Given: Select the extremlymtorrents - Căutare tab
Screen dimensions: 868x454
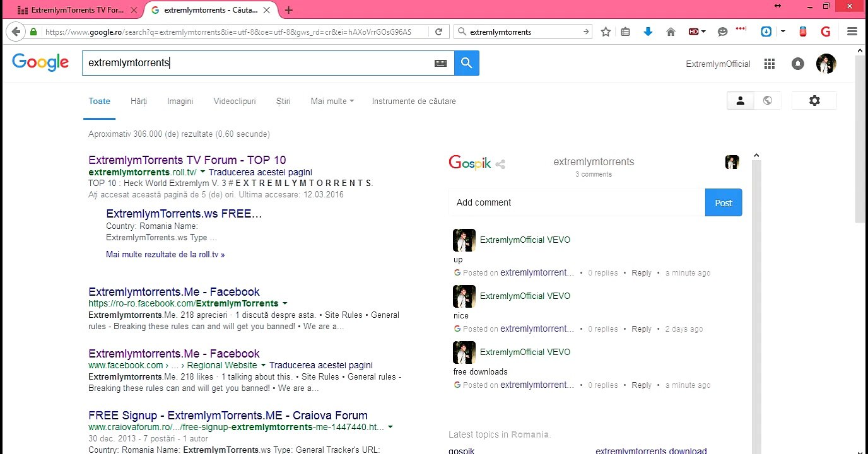Looking at the screenshot, I should (209, 10).
